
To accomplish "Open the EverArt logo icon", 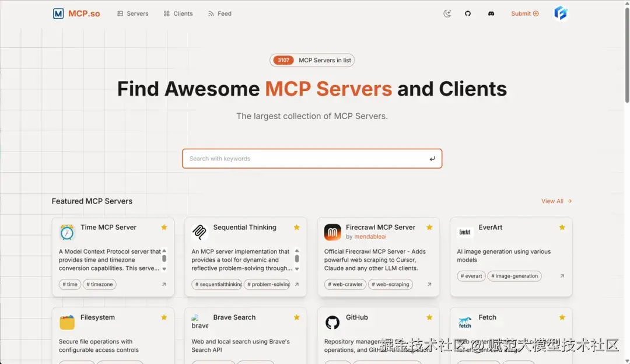I will 465,232.
